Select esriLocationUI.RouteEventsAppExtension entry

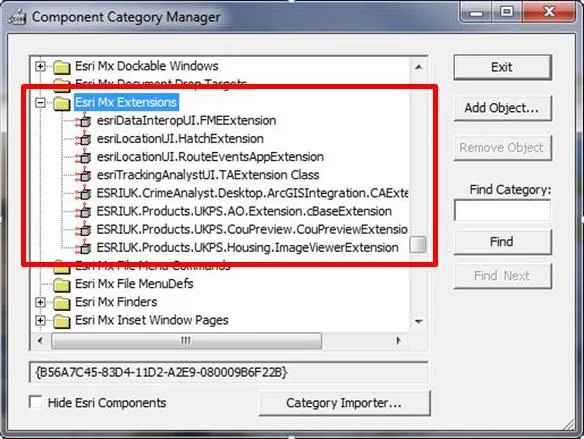click(x=210, y=157)
